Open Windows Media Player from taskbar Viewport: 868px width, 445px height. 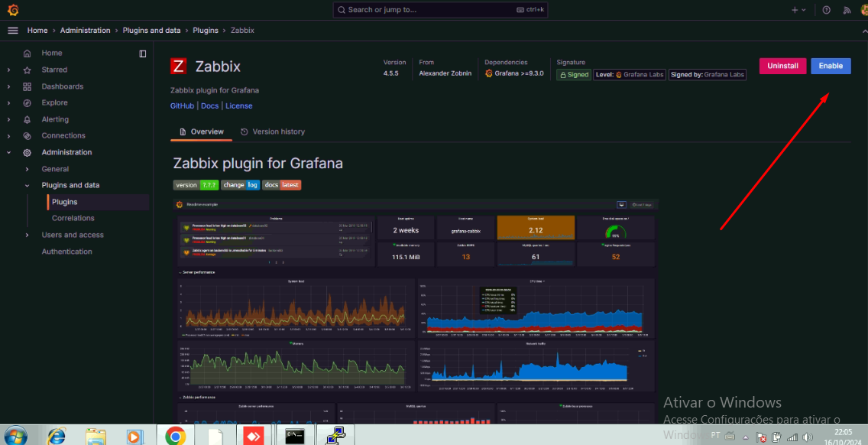click(134, 436)
